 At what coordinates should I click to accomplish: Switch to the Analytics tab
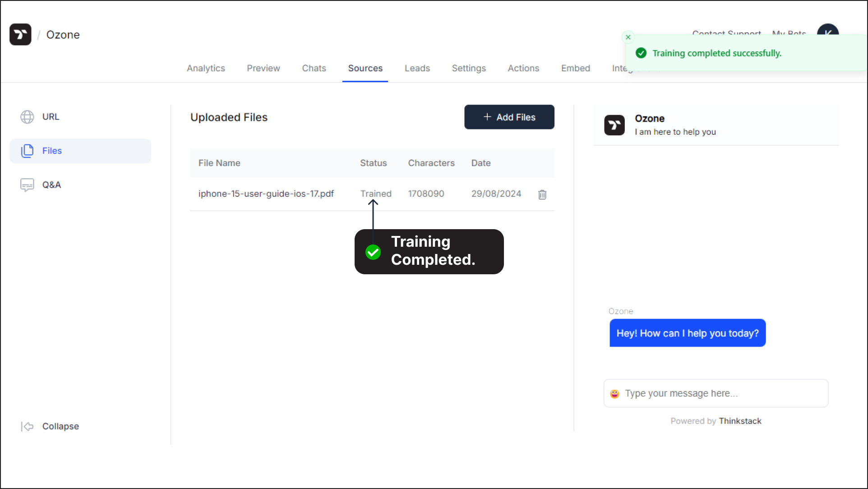click(206, 68)
